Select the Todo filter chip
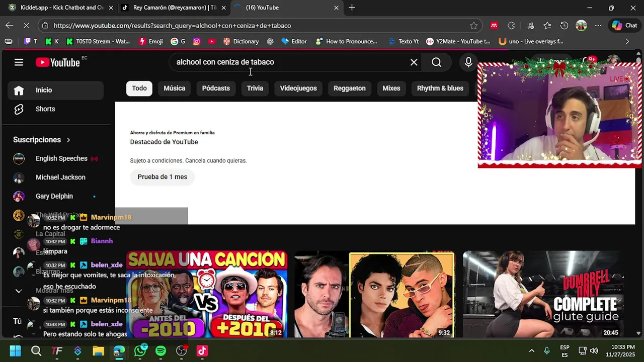 pyautogui.click(x=139, y=88)
